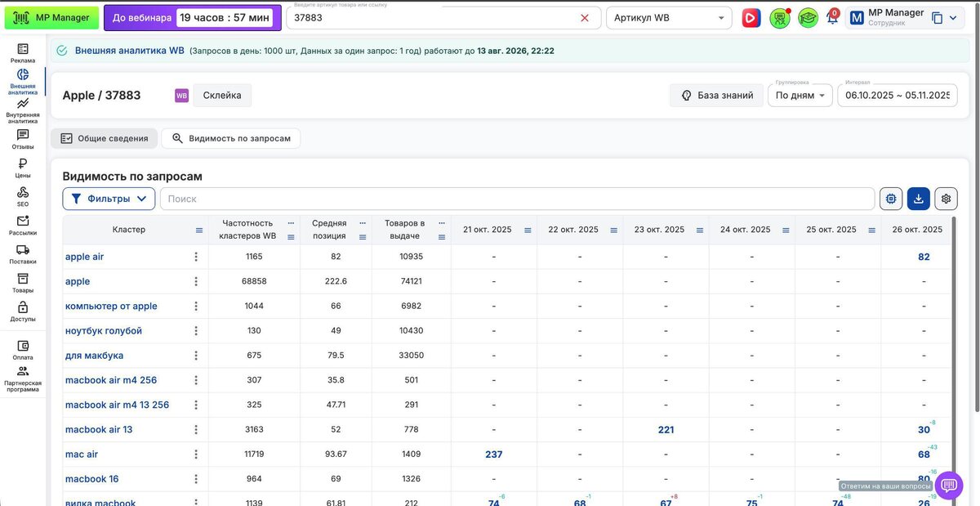Open Партнерская программа in sidebar
Image resolution: width=980 pixels, height=506 pixels.
23,379
